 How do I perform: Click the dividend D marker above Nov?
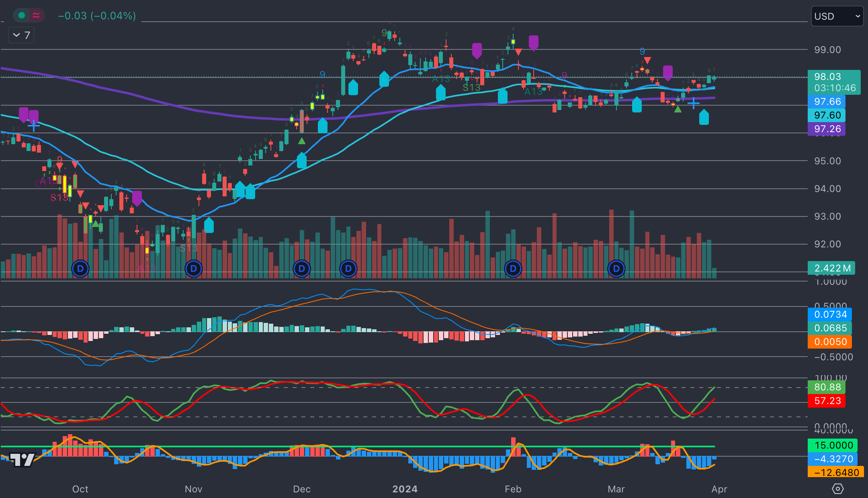tap(194, 269)
